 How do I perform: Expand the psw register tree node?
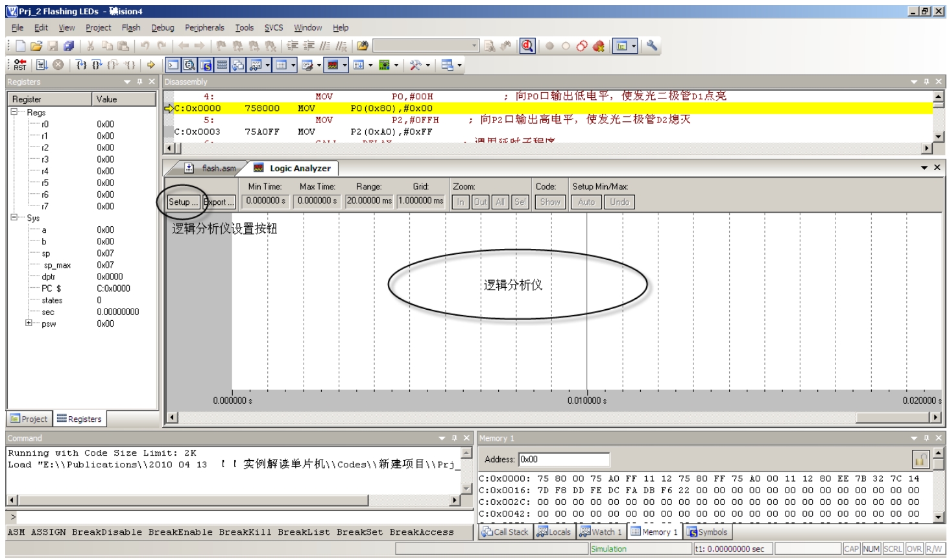[x=29, y=323]
